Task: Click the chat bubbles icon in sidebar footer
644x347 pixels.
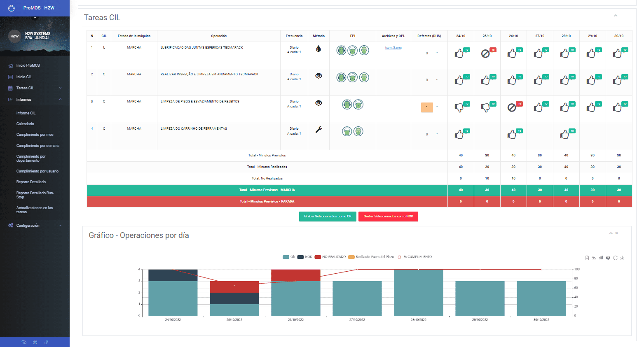Action: 24,342
